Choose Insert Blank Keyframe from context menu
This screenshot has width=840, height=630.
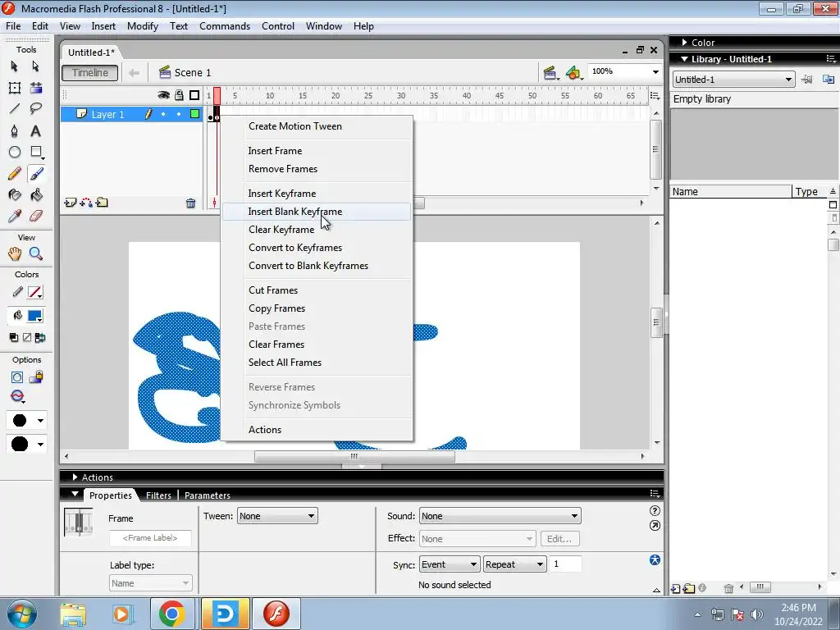(316, 212)
